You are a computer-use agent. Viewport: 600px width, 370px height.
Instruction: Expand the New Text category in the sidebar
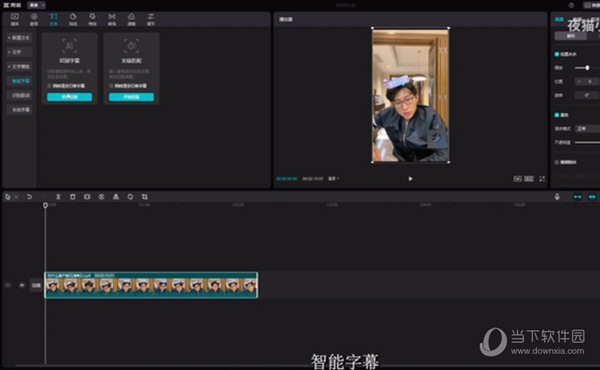(20, 38)
